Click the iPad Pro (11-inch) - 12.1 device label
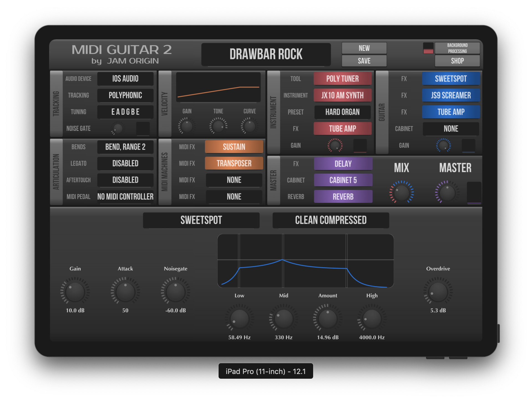The width and height of the screenshot is (532, 402). click(x=266, y=371)
